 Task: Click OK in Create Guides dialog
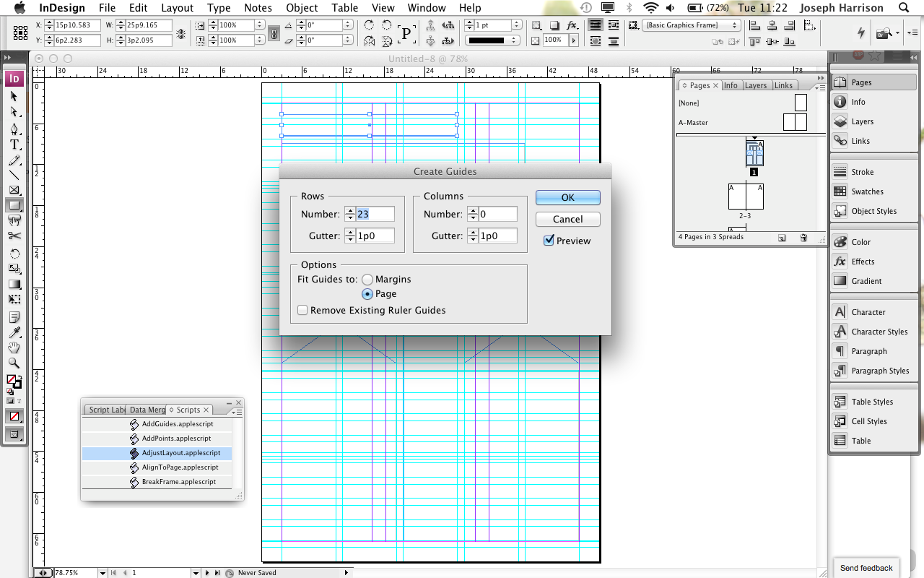click(567, 197)
